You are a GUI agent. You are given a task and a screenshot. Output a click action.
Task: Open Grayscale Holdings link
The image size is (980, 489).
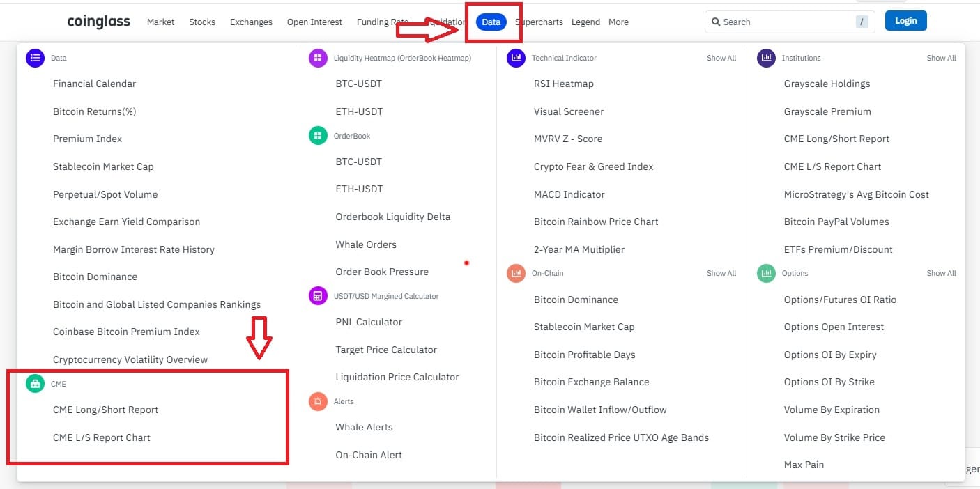click(x=827, y=84)
